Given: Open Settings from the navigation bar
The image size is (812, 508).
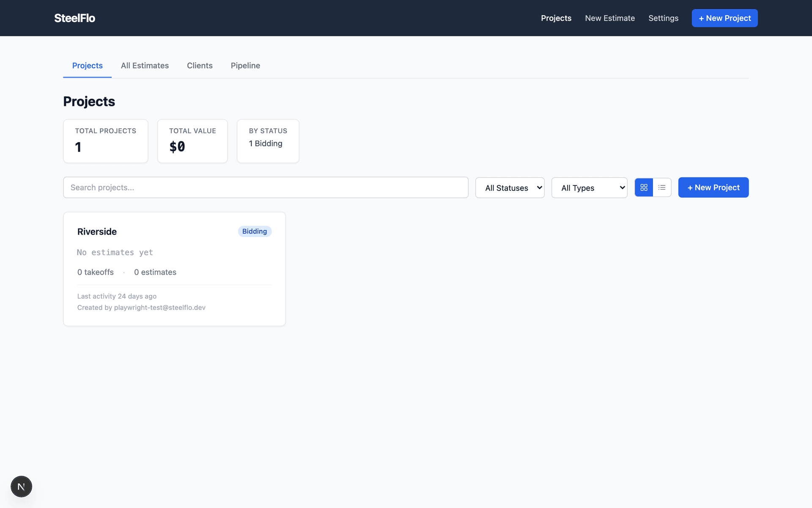Looking at the screenshot, I should tap(663, 18).
